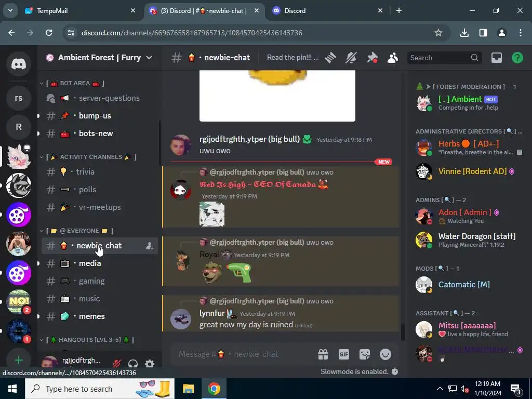Send a gift using the gift icon
This screenshot has width=532, height=399.
323,354
